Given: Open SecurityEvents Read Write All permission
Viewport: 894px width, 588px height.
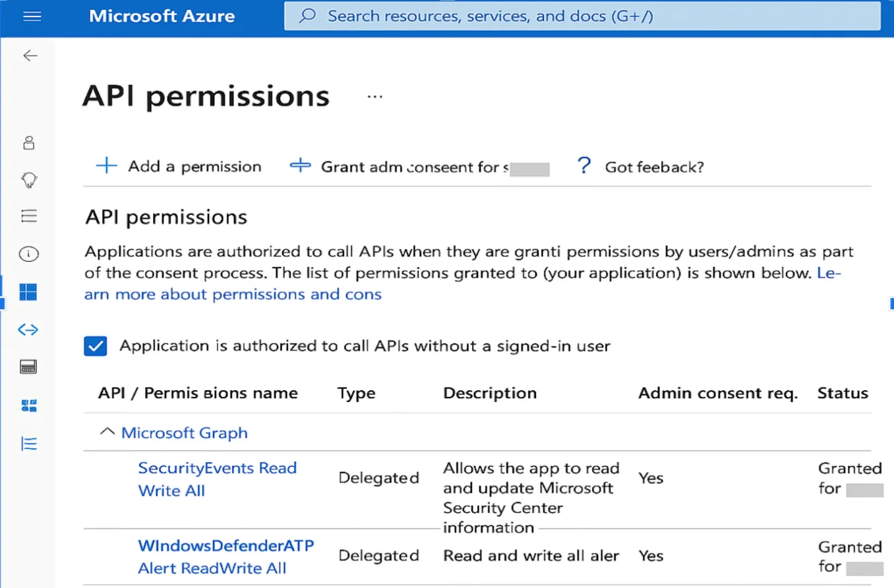Looking at the screenshot, I should point(218,479).
